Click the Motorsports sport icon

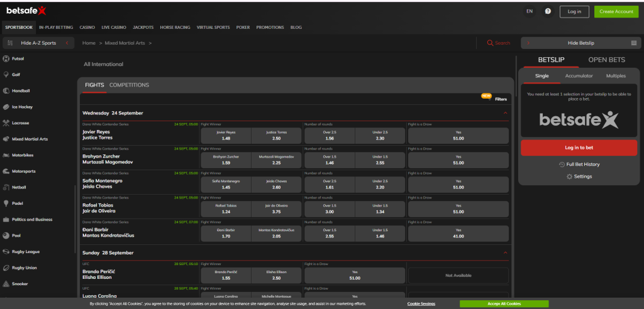[6, 171]
